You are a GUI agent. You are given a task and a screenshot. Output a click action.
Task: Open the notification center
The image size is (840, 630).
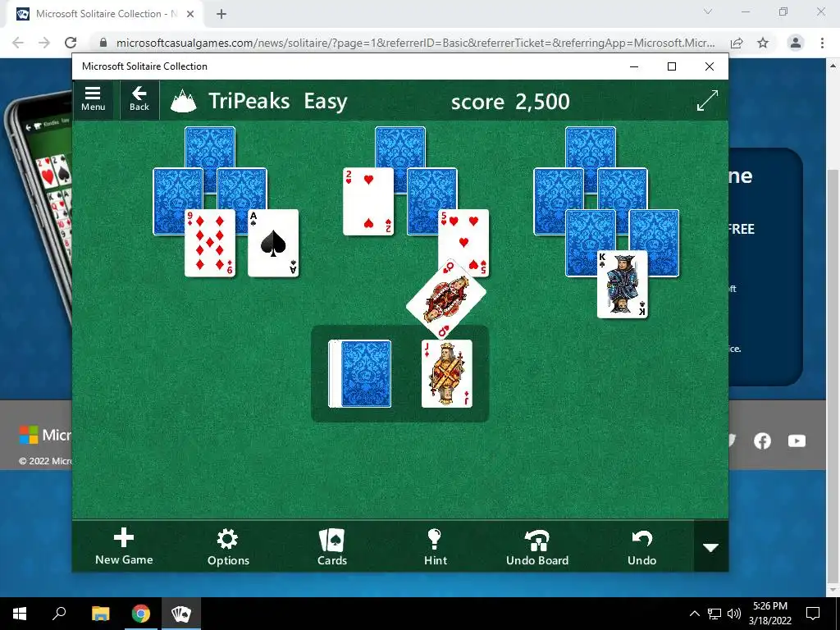coord(813,614)
